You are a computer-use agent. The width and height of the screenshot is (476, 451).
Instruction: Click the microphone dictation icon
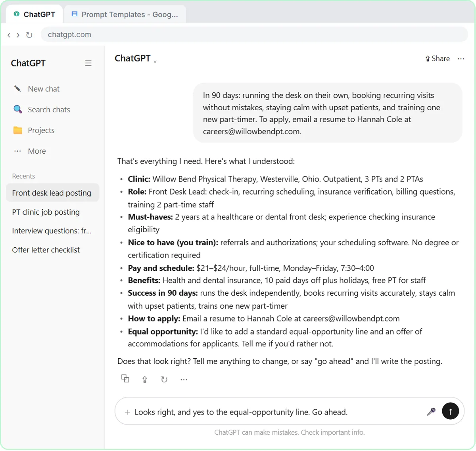click(431, 412)
